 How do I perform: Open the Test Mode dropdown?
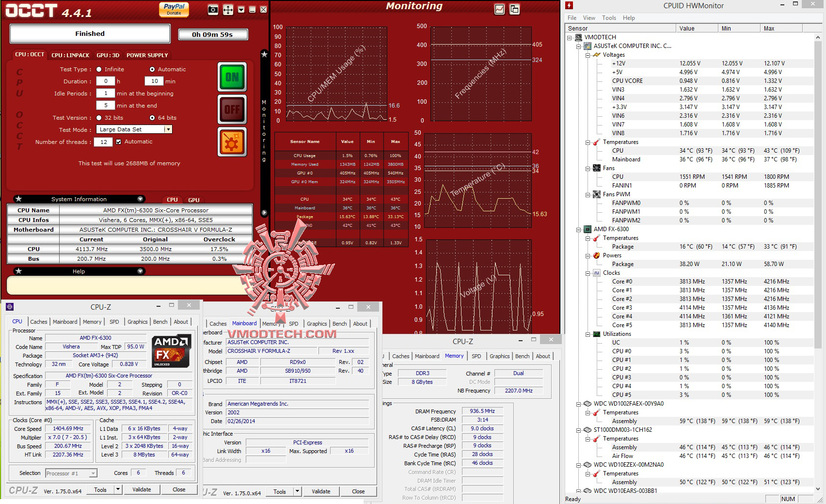(168, 129)
